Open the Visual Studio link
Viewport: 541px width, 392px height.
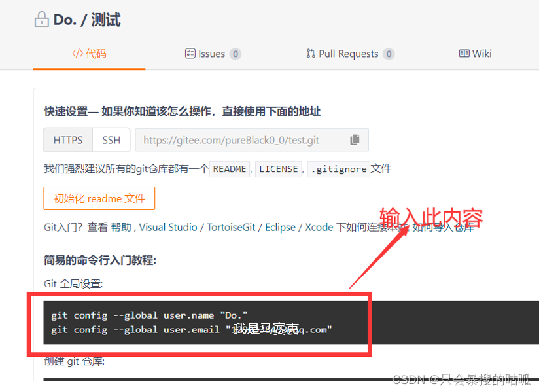pyautogui.click(x=168, y=227)
